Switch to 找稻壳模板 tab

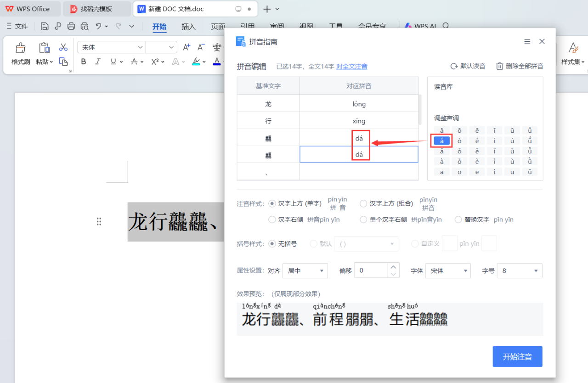tap(96, 9)
